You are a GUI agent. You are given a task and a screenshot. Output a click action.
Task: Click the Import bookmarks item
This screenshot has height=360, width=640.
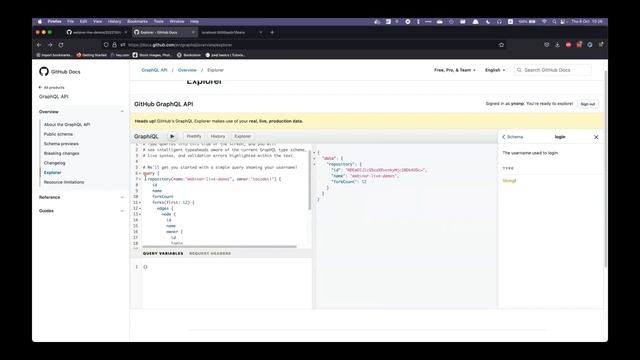53,55
